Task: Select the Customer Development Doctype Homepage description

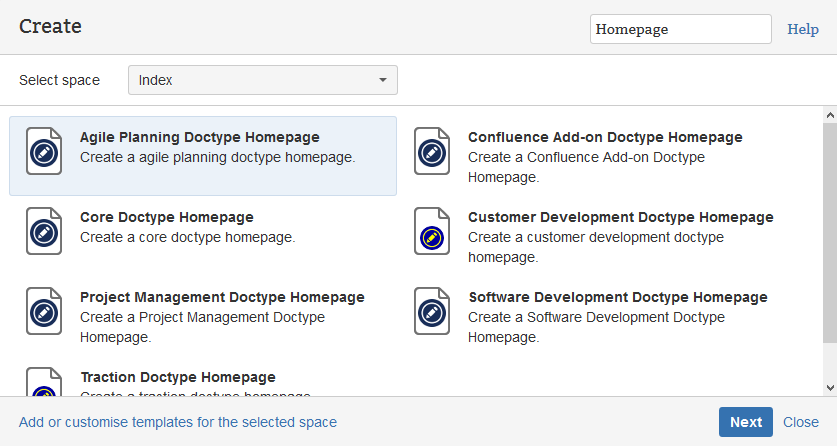Action: [x=595, y=247]
